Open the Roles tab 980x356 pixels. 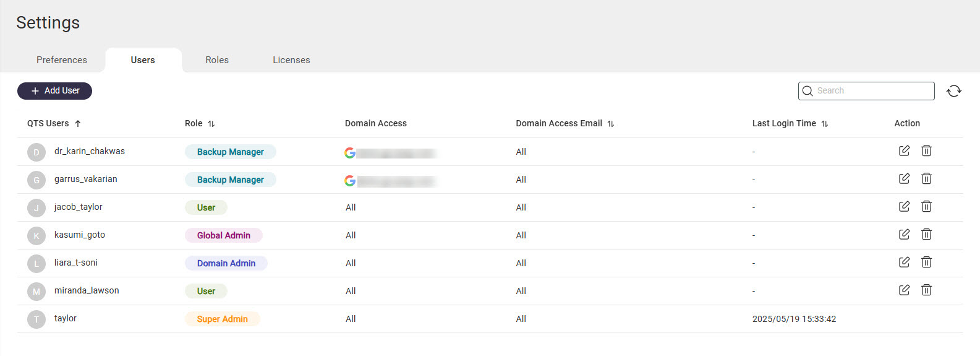click(x=217, y=60)
